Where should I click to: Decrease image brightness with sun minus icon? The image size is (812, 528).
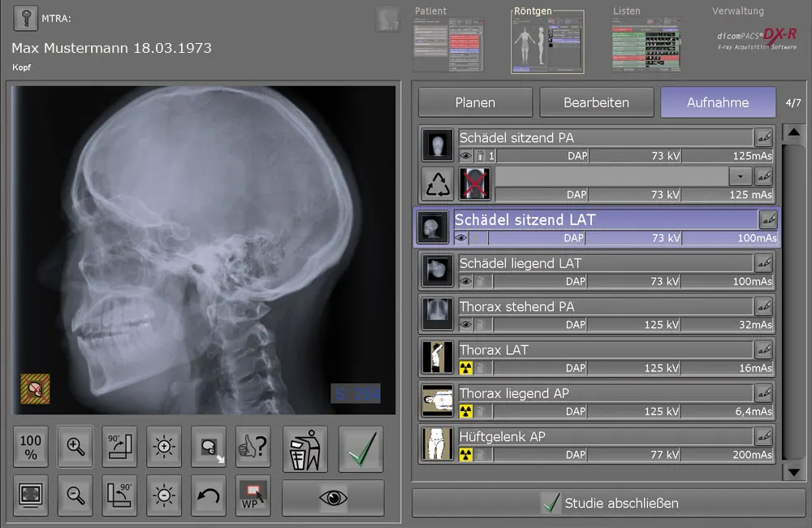[x=164, y=496]
